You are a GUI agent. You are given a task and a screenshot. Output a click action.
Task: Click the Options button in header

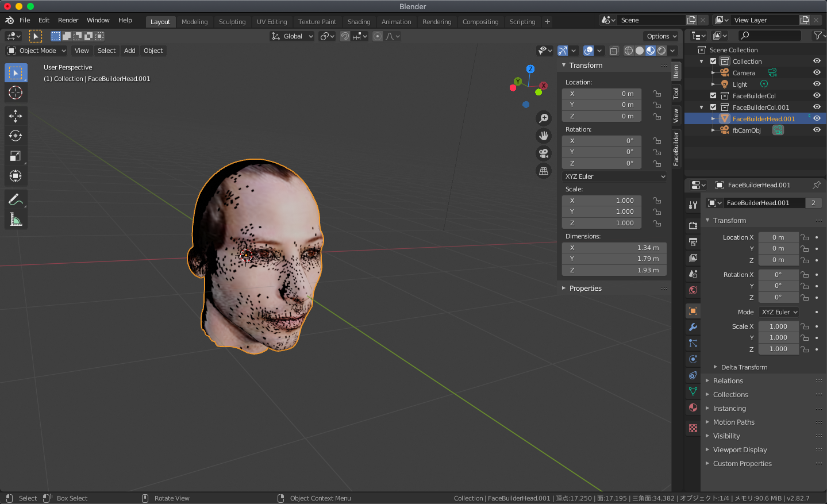(x=661, y=36)
